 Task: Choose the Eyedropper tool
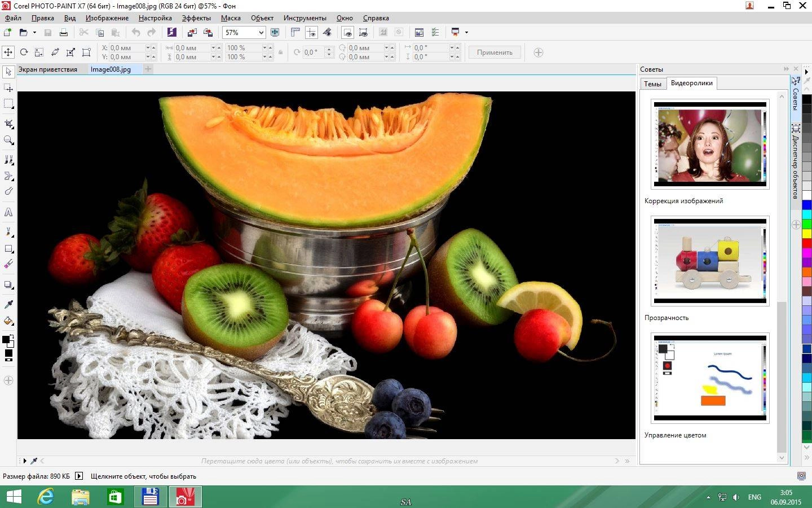coord(8,305)
